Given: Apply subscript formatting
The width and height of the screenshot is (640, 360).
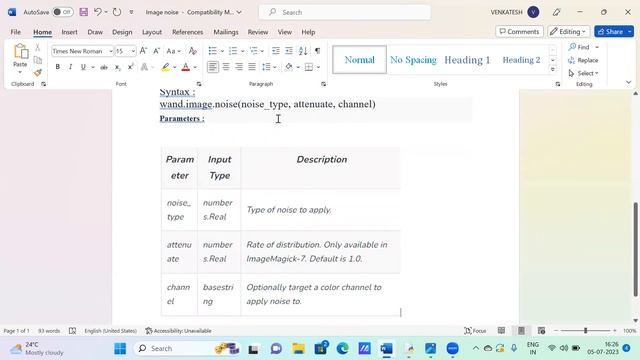Looking at the screenshot, I should tap(117, 67).
